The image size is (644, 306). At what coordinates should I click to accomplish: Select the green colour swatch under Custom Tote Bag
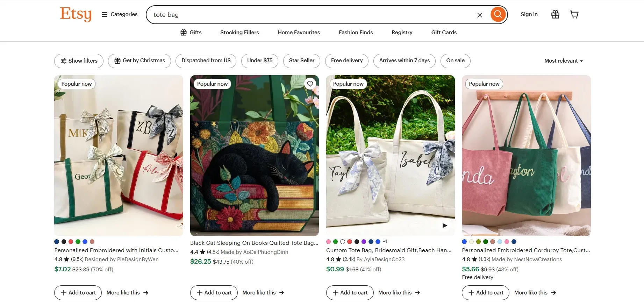(x=335, y=241)
